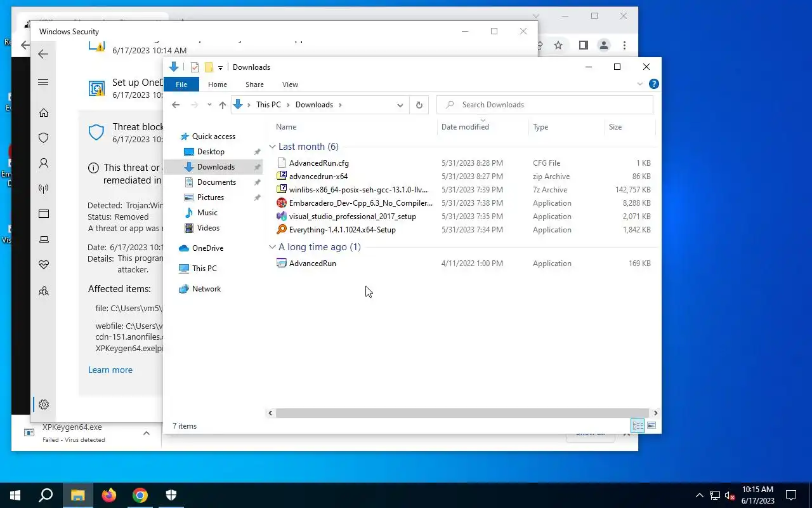Screen dimensions: 812x508
Task: Open the Home ribbon tab
Action: click(218, 84)
